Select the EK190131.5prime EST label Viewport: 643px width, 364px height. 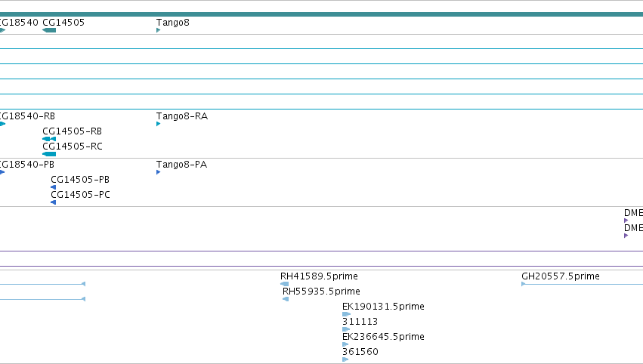click(383, 307)
